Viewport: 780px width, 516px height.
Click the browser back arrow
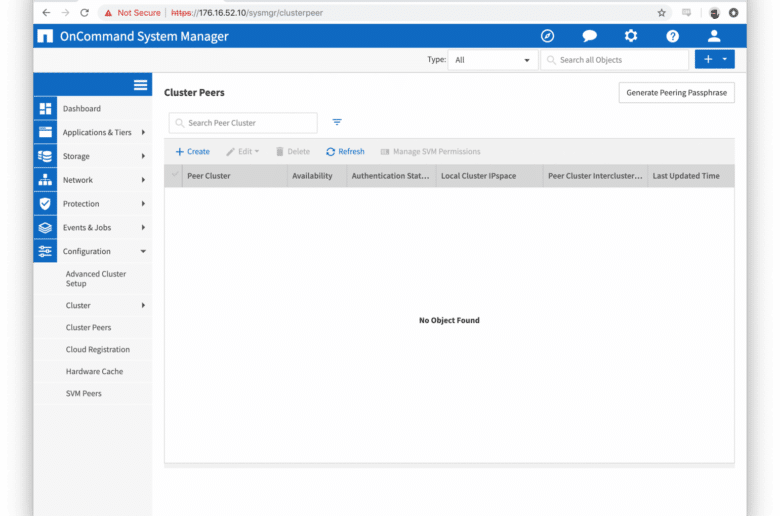pos(46,13)
